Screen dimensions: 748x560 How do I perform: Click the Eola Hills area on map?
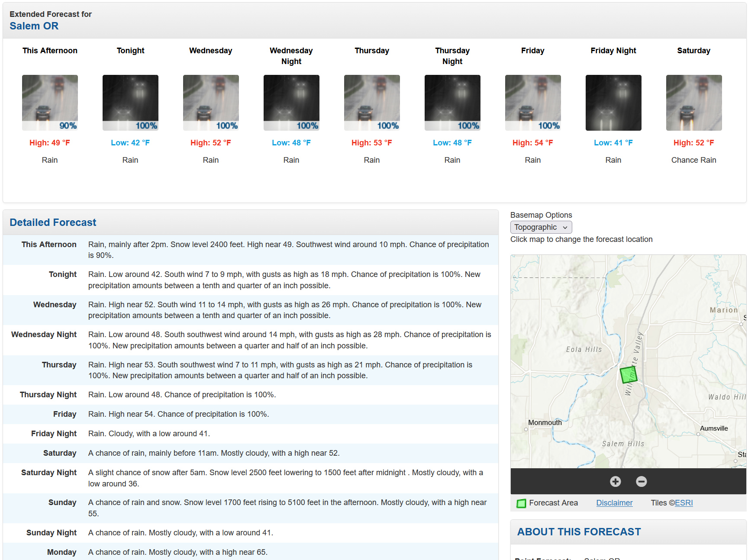[584, 349]
